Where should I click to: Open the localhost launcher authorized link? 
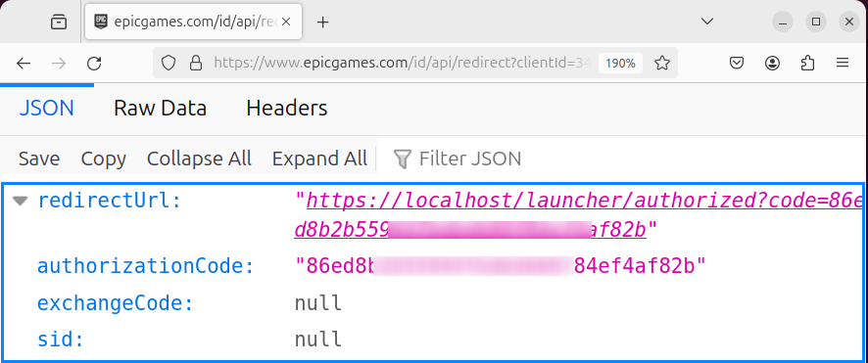[x=578, y=216]
